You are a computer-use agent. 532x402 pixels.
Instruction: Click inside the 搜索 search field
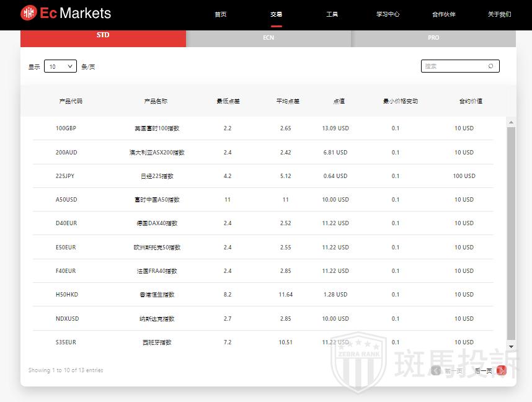453,66
